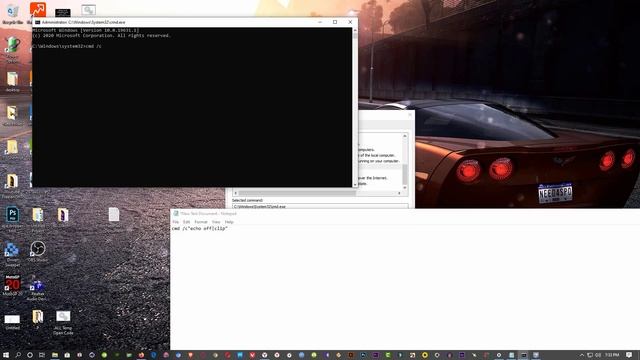Screen dimensions: 640x360
Task: Open the green bottle icon under Recycle Bin
Action: [12, 45]
